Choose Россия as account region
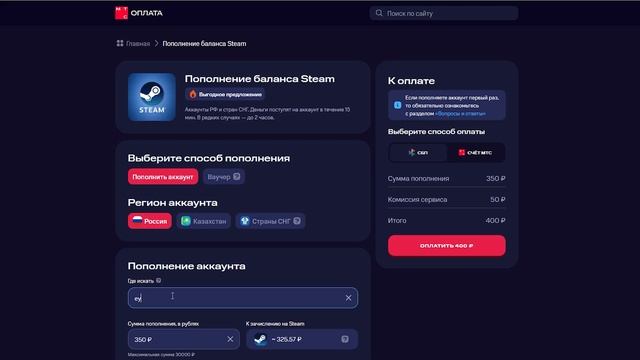 pyautogui.click(x=150, y=221)
